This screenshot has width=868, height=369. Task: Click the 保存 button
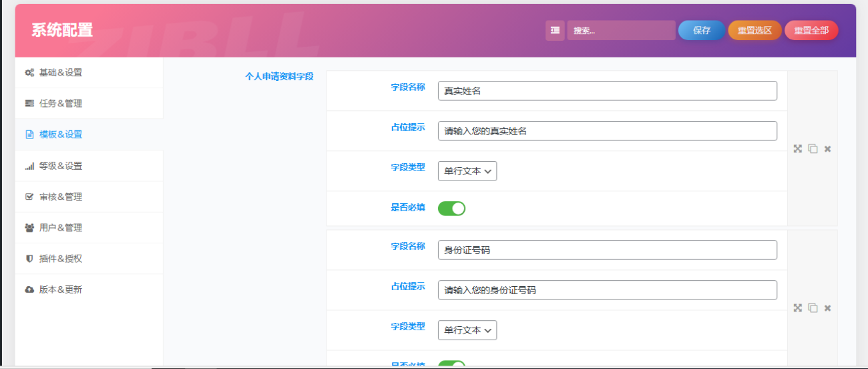coord(701,31)
